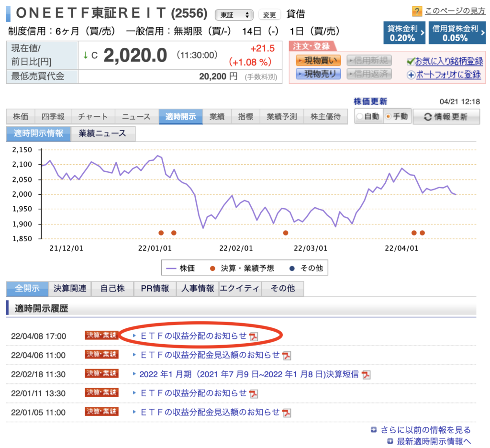Viewport: 490px width, 448px height.
Task: Click 決算・業績 tag on the 22/04/08 row
Action: [x=101, y=336]
